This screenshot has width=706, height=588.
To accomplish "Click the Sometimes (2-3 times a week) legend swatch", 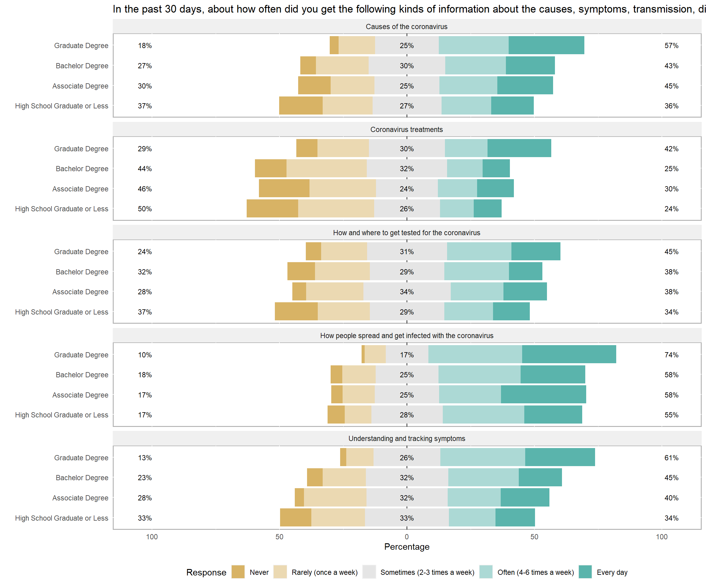I will [369, 572].
